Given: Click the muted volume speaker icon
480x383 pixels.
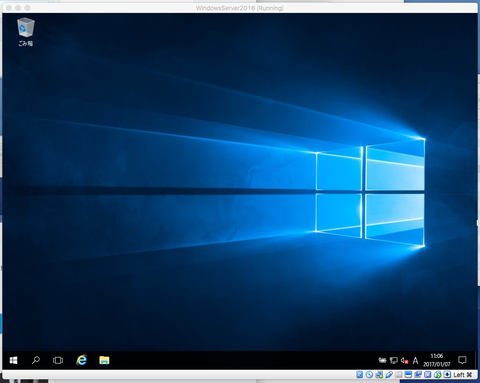Looking at the screenshot, I should tap(404, 360).
